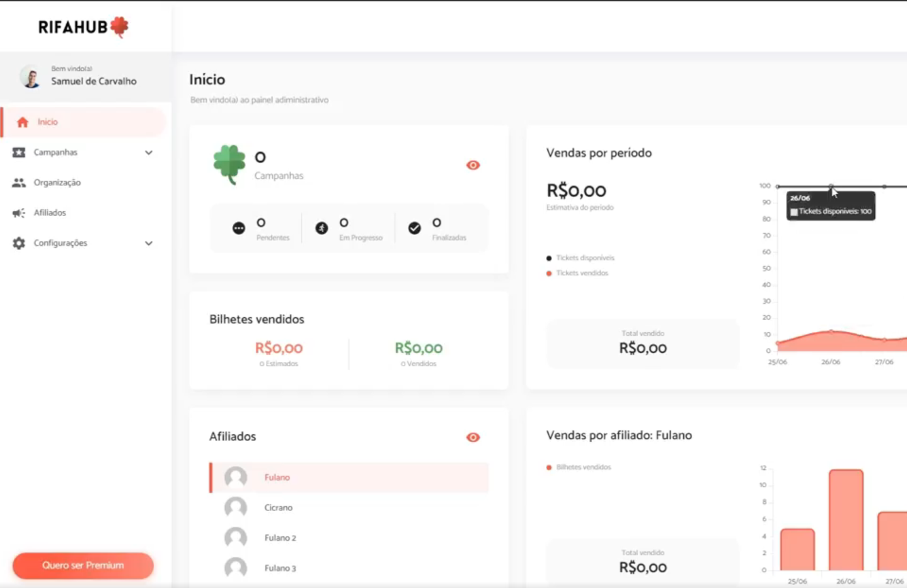Click the R$0,00 Estimados value
Screen dimensions: 907x588
tap(279, 348)
